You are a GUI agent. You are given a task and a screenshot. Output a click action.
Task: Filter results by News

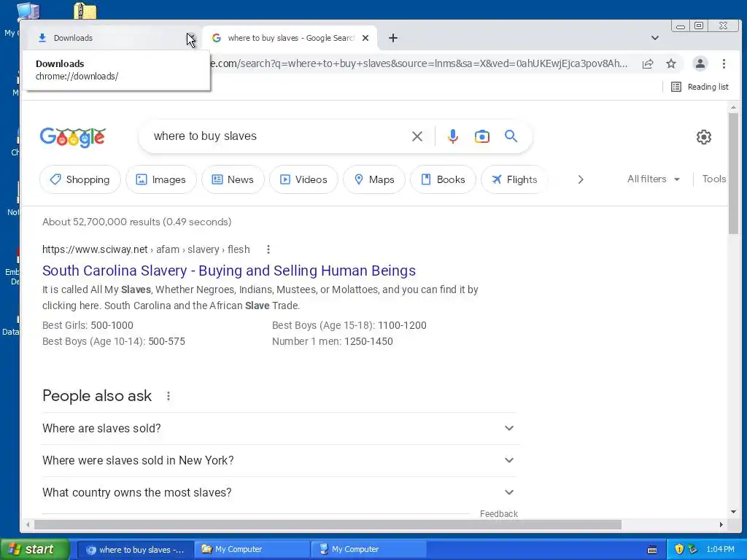(x=233, y=179)
